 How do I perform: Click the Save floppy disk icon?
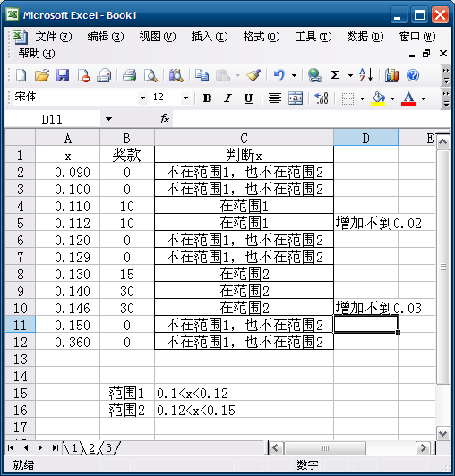(63, 75)
